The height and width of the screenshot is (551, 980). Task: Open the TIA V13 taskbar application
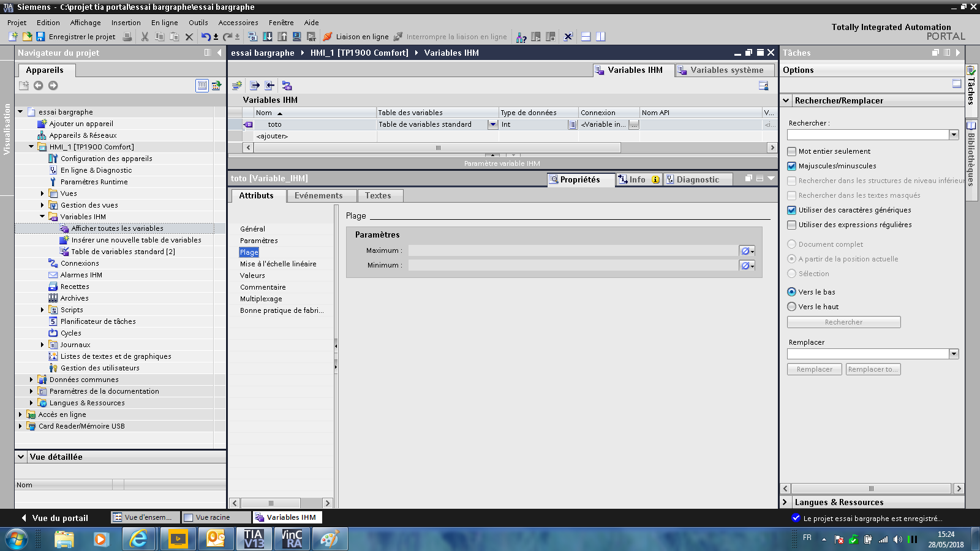[x=254, y=539]
